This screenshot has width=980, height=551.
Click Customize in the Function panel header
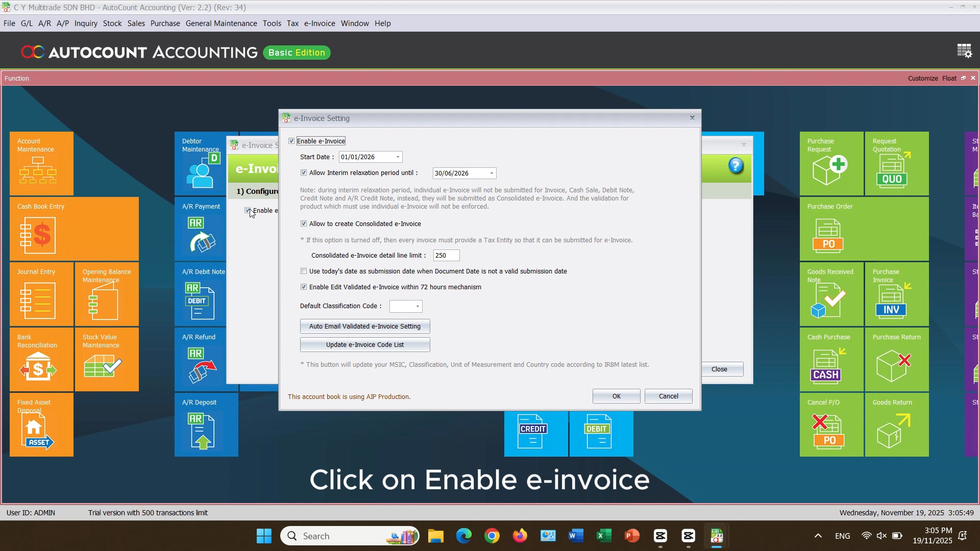923,79
